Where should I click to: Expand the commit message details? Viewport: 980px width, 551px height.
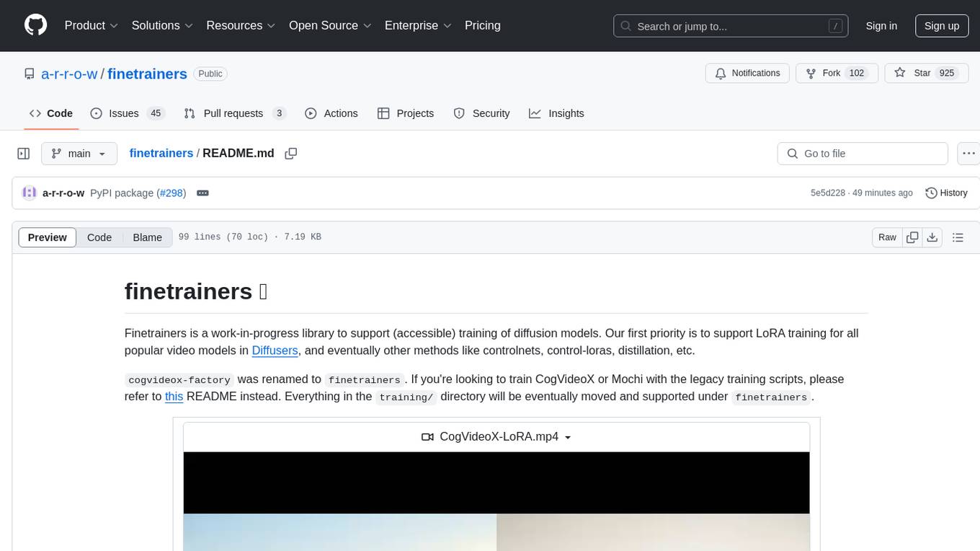[202, 193]
